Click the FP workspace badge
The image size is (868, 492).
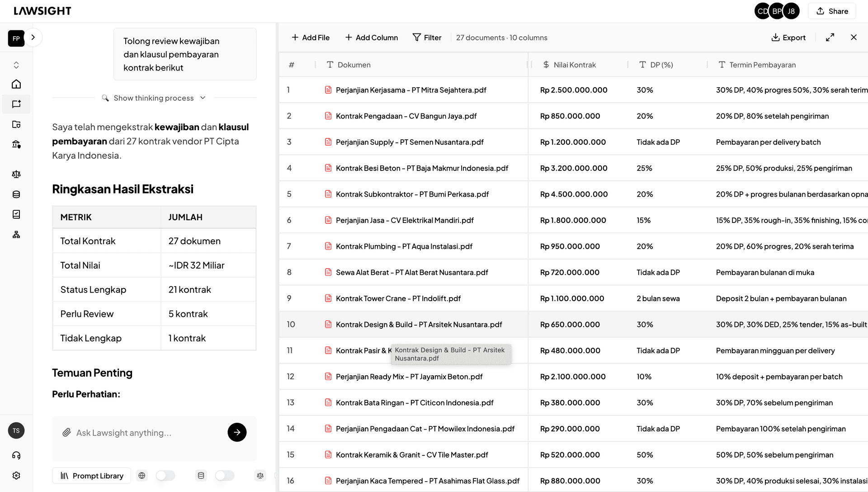point(16,38)
